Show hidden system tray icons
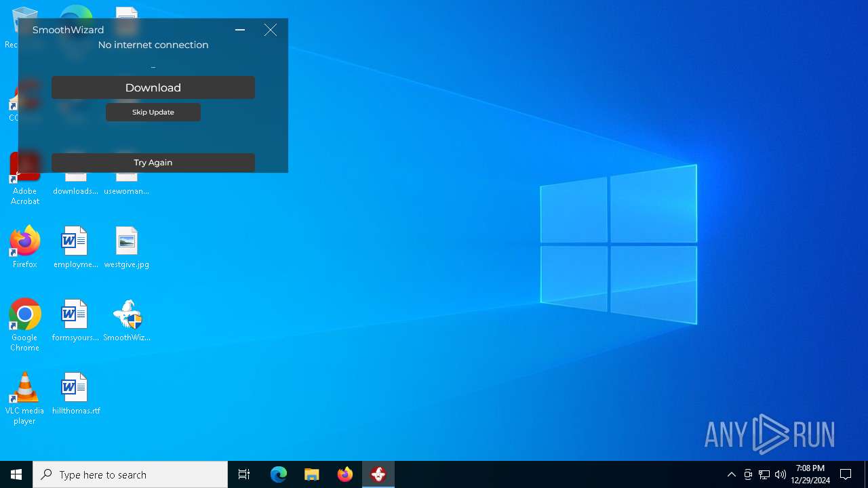 click(x=731, y=474)
